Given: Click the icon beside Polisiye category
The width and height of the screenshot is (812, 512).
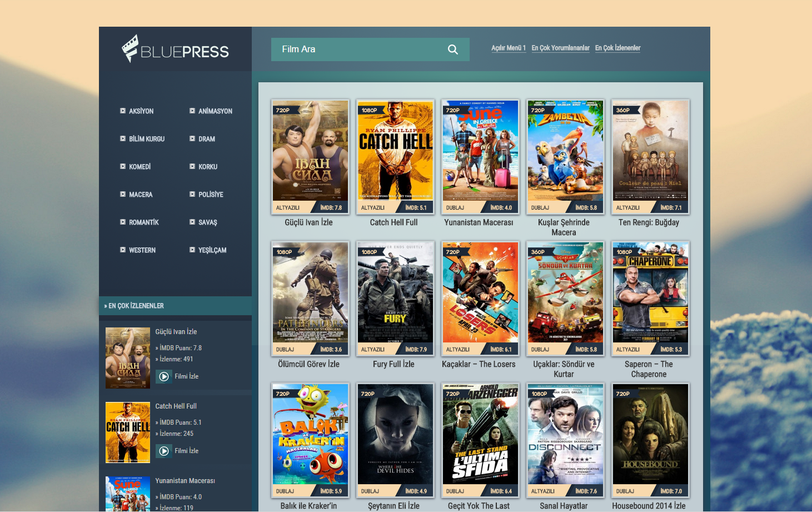Looking at the screenshot, I should point(192,194).
